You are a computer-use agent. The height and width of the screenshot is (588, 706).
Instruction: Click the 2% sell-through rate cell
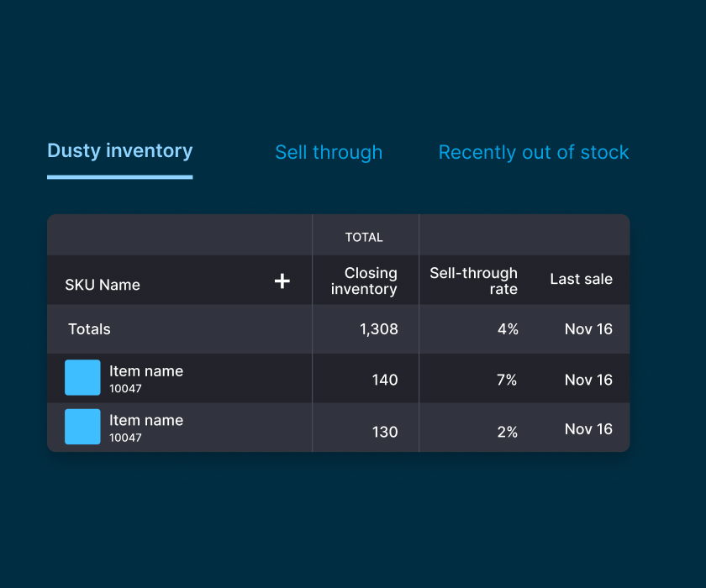(507, 432)
